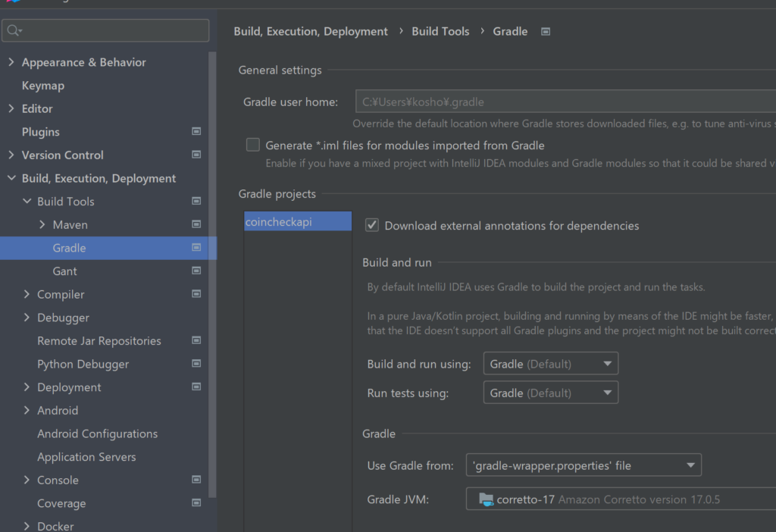This screenshot has height=532, width=776.
Task: Collapse the Build, Execution, Deployment section
Action: click(x=11, y=178)
